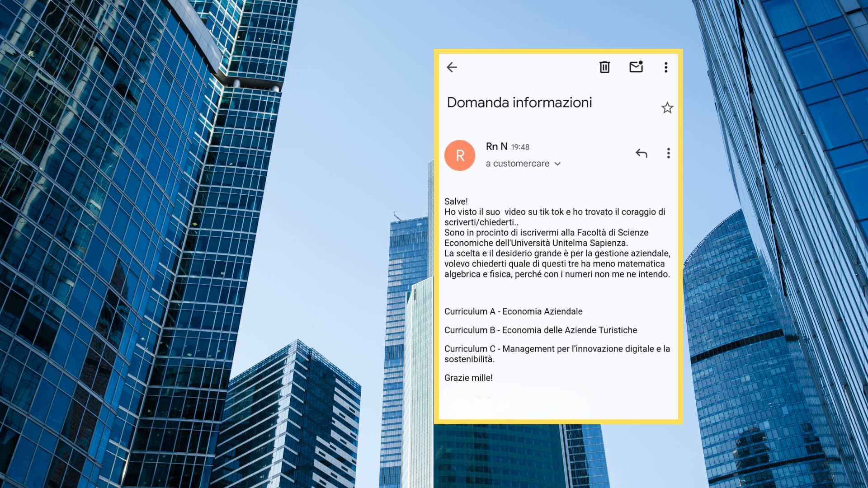Viewport: 868px width, 488px height.
Task: Click Curriculum C Management line
Action: click(557, 349)
